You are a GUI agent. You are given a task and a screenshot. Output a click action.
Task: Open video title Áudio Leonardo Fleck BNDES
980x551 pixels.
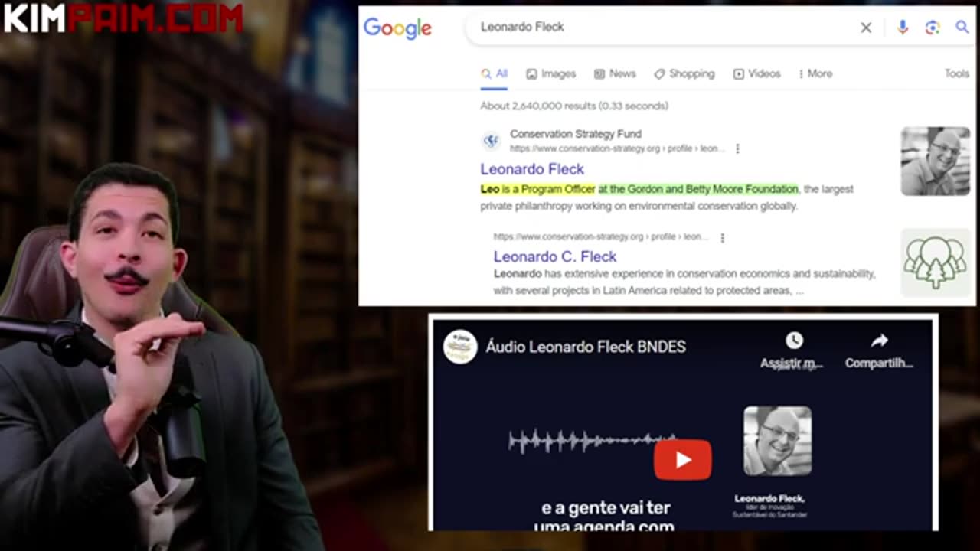(x=586, y=347)
